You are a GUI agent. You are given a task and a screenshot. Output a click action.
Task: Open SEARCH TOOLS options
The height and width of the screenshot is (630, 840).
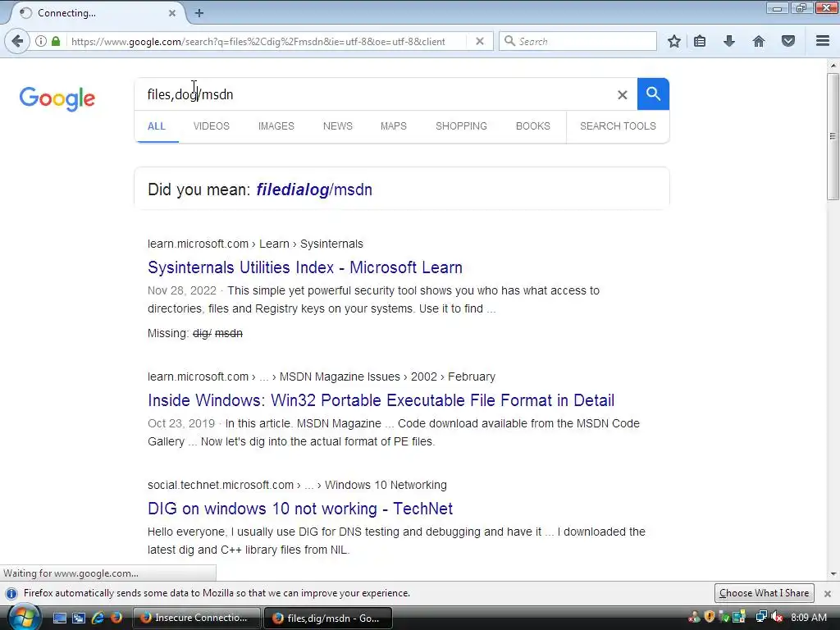pos(618,126)
